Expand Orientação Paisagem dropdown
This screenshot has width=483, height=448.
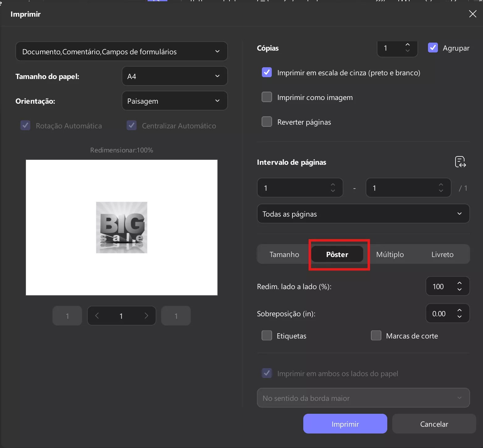point(175,101)
